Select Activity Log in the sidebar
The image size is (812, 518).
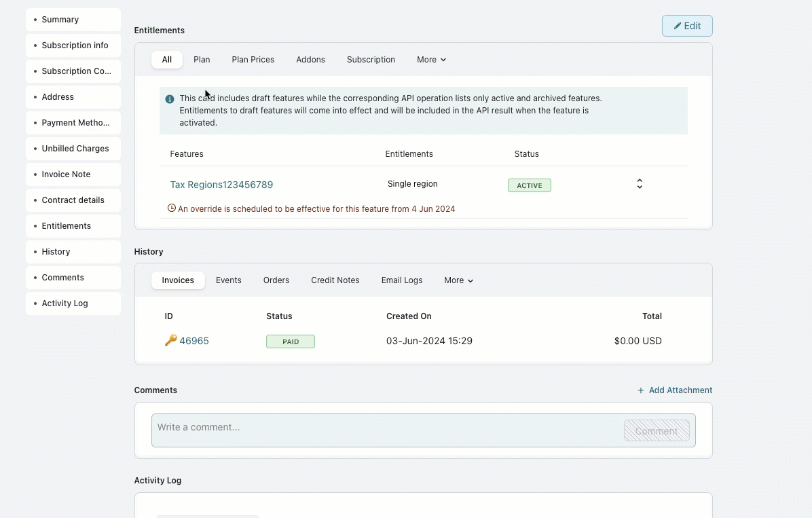(73, 303)
